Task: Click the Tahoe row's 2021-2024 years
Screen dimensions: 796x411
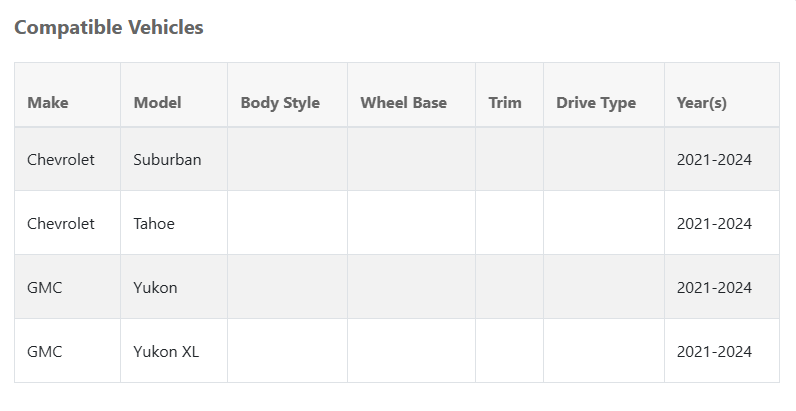Action: click(x=714, y=223)
